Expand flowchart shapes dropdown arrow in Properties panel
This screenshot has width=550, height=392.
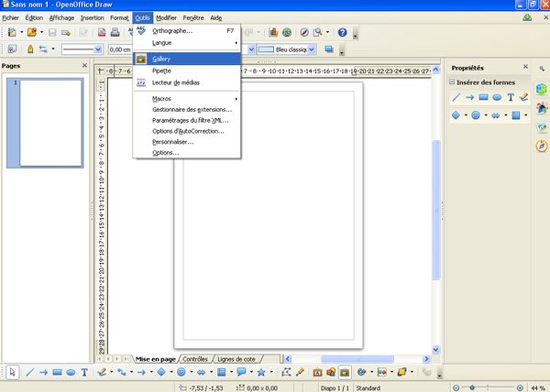click(x=526, y=114)
